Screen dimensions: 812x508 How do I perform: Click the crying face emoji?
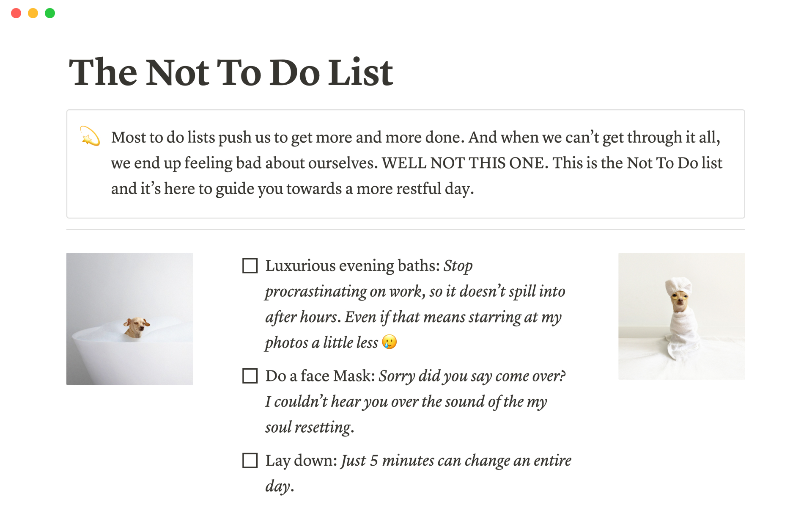pyautogui.click(x=389, y=342)
